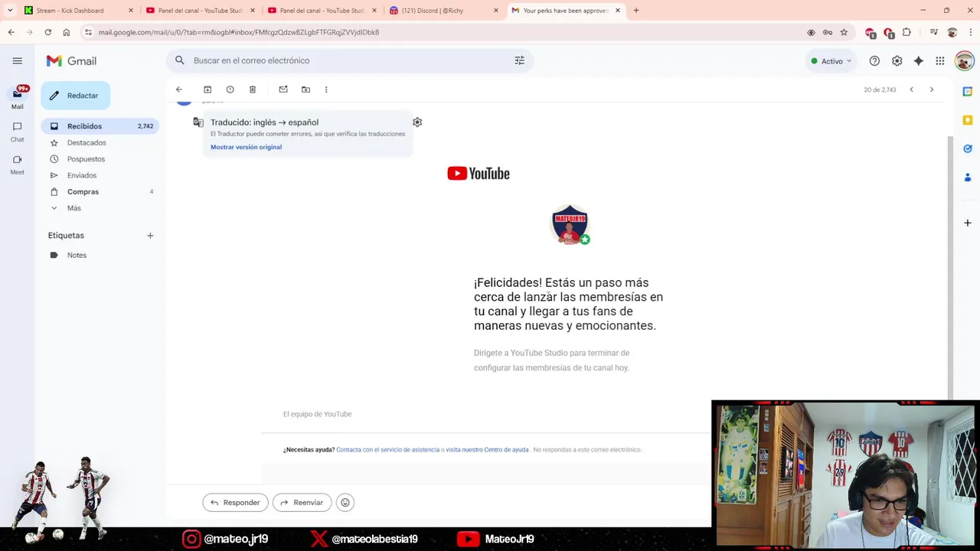Get add-ons plus in side panel
The width and height of the screenshot is (980, 551).
[x=968, y=223]
